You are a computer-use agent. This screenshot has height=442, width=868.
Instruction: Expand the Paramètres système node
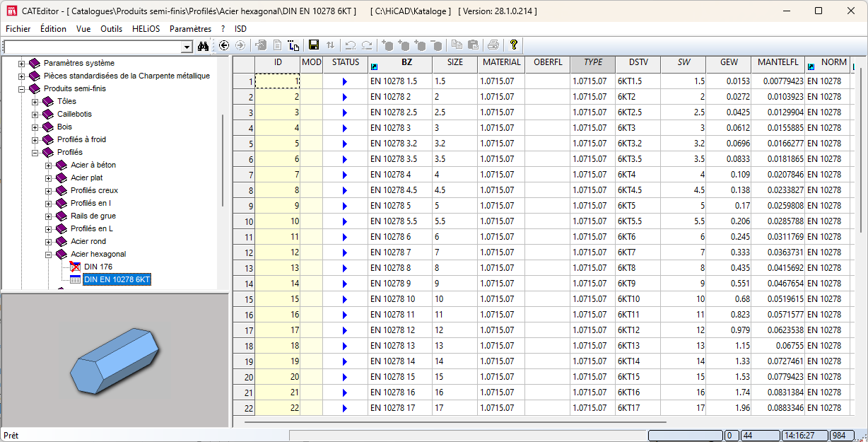click(21, 63)
